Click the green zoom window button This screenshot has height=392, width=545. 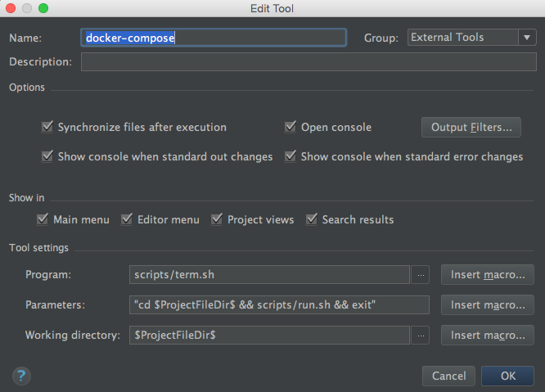[x=43, y=8]
